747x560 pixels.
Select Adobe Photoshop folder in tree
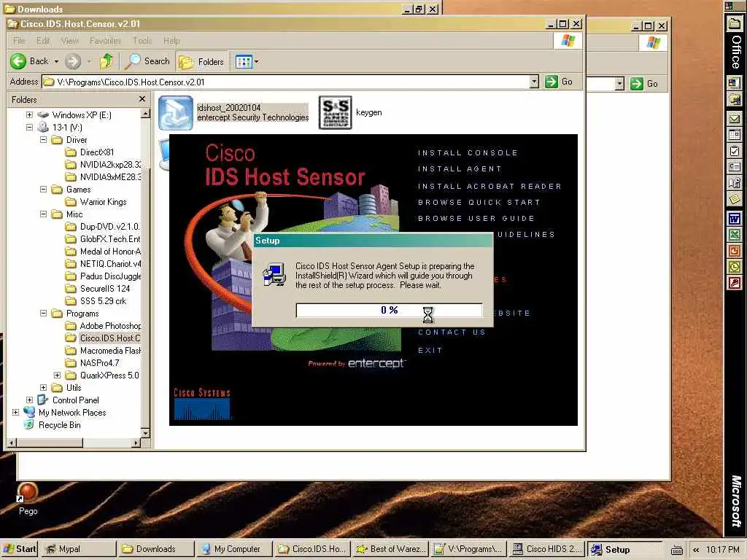point(109,326)
